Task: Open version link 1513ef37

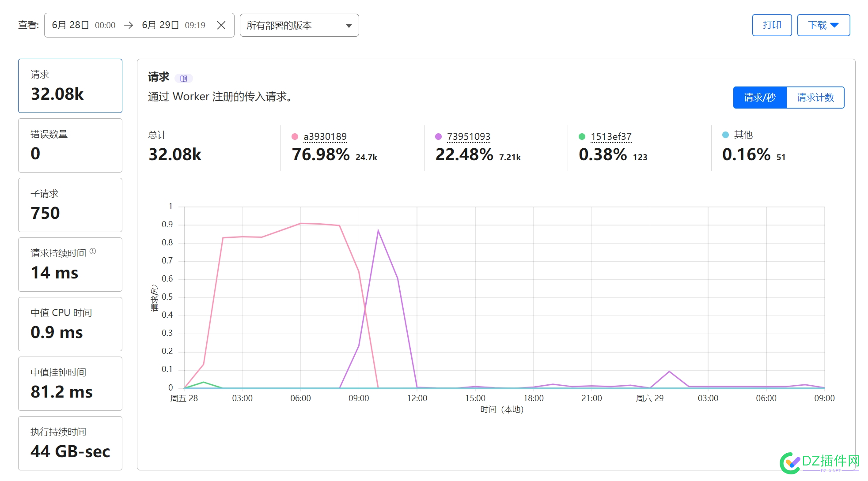Action: [611, 137]
